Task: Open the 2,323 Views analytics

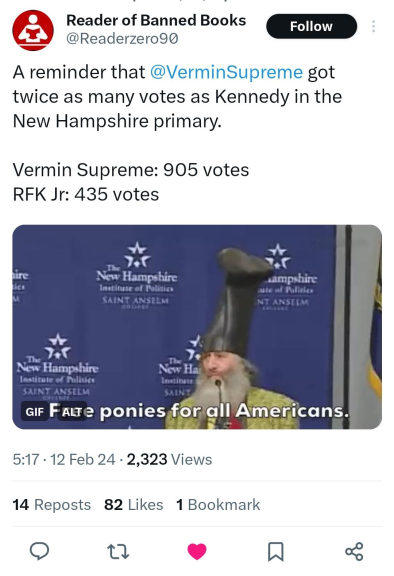Action: pyautogui.click(x=169, y=460)
